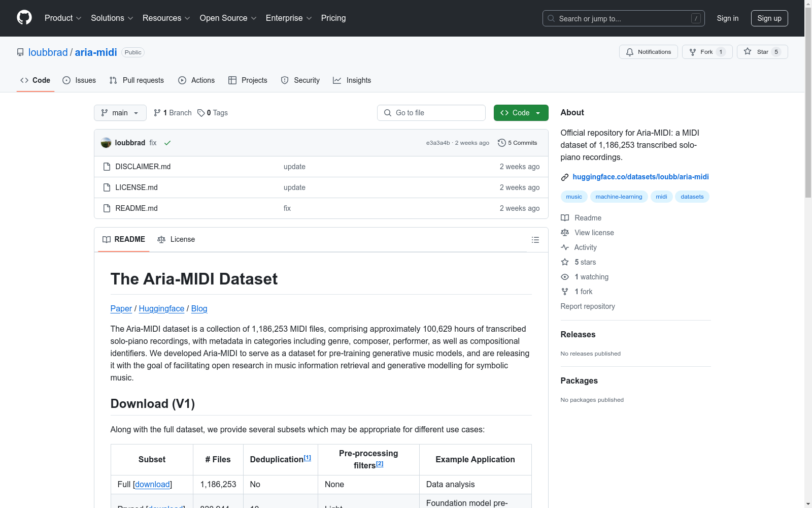Click the stars icon in About sidebar
Viewport: 812px width, 508px height.
pos(565,262)
